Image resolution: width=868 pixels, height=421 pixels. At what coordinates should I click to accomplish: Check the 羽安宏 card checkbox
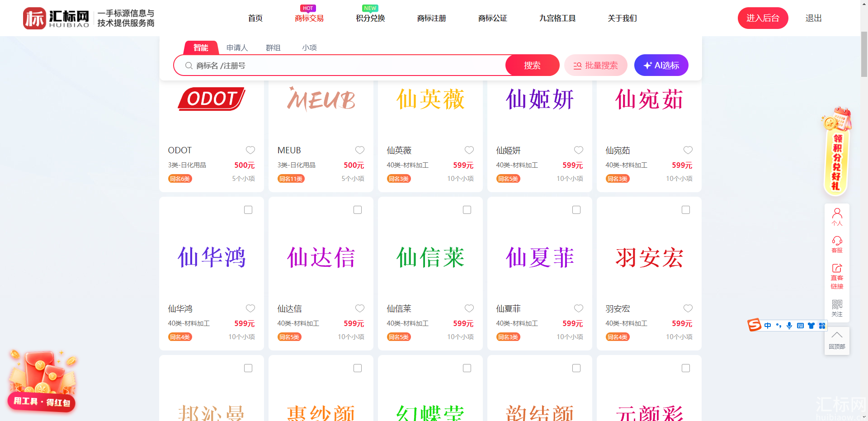click(x=686, y=210)
